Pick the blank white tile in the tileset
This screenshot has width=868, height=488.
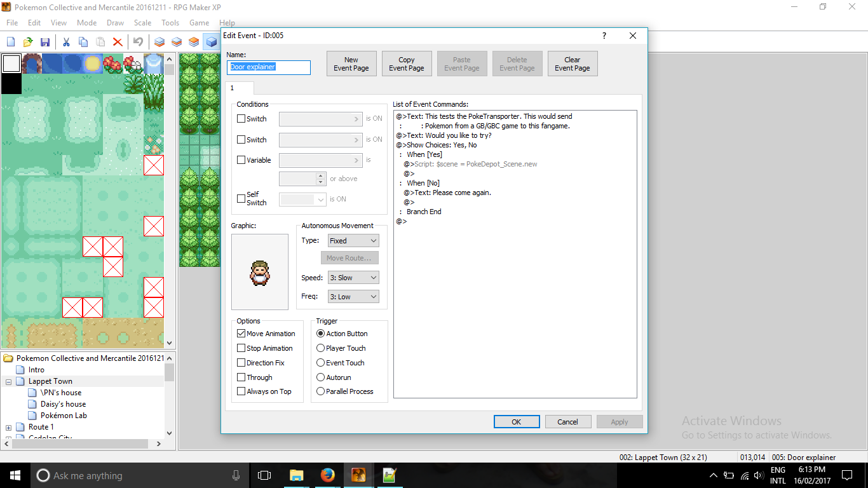[11, 64]
